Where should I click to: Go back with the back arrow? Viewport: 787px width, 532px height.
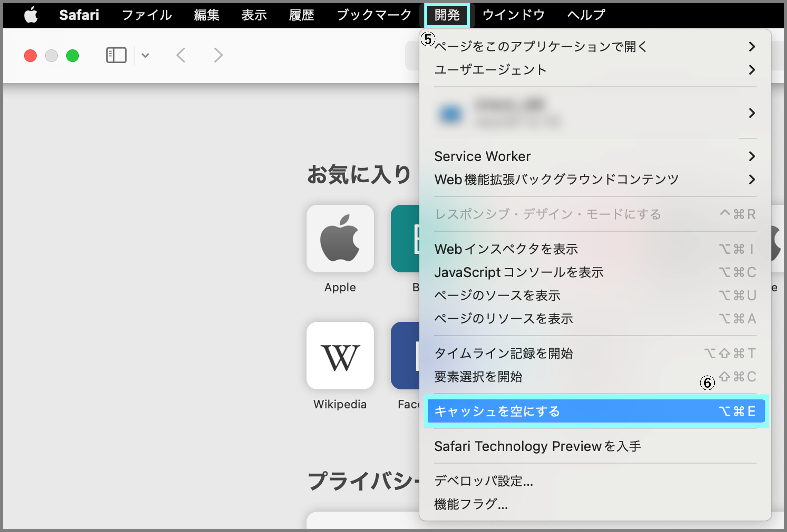pyautogui.click(x=181, y=55)
